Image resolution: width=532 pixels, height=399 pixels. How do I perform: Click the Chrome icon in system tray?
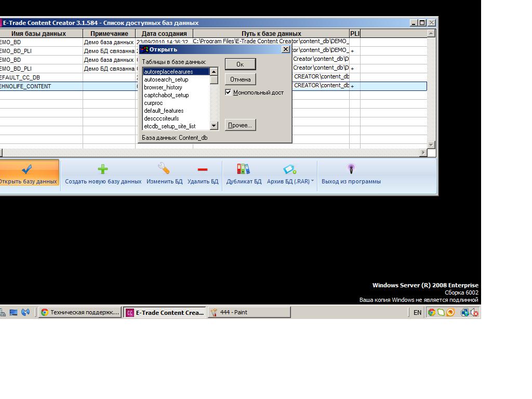(x=432, y=312)
